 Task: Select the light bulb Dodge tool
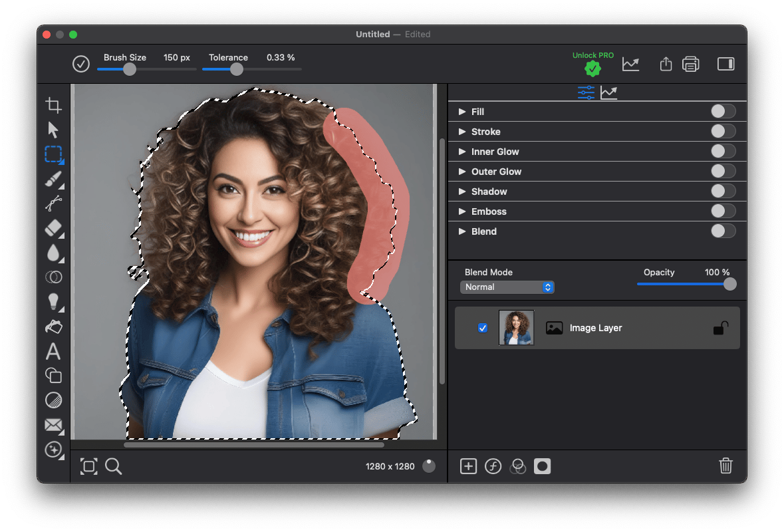pyautogui.click(x=53, y=301)
